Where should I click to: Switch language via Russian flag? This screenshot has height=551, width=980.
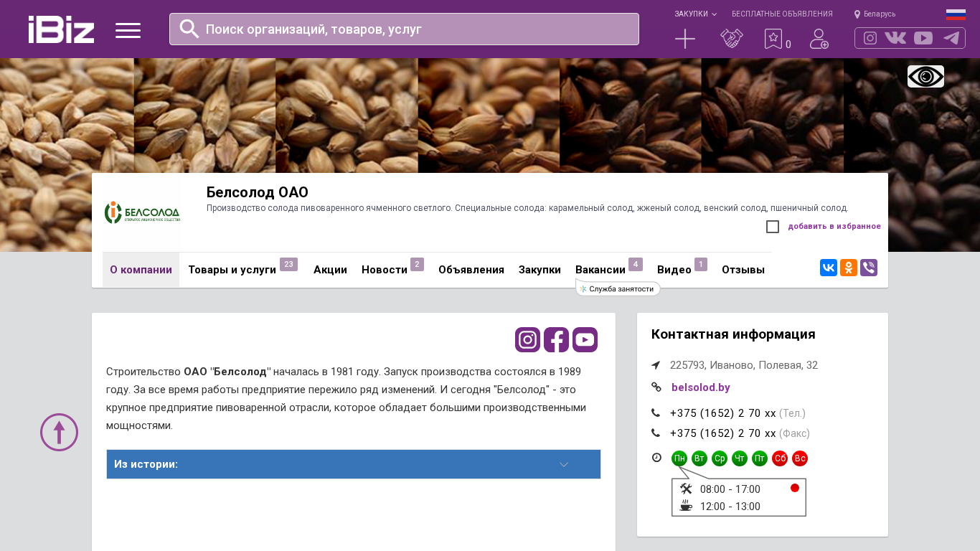[x=956, y=14]
